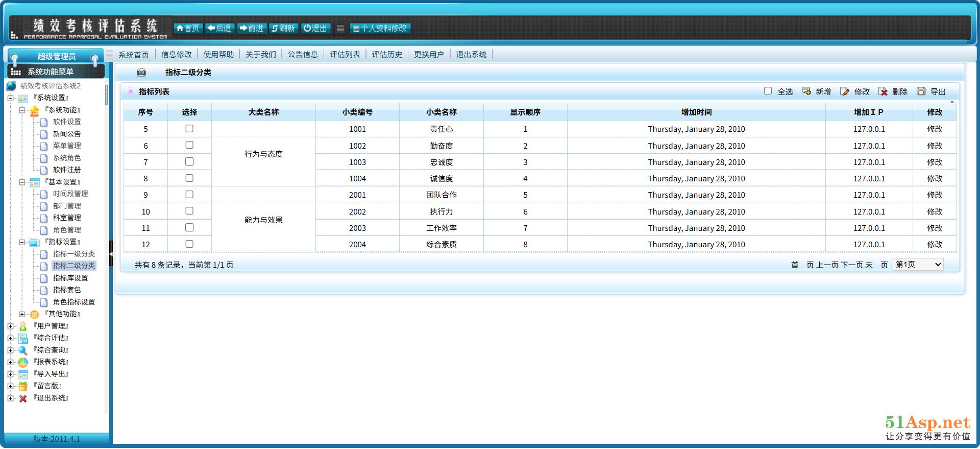Expand the 用户管理 tree node
The height and width of the screenshot is (449, 980).
tap(10, 326)
